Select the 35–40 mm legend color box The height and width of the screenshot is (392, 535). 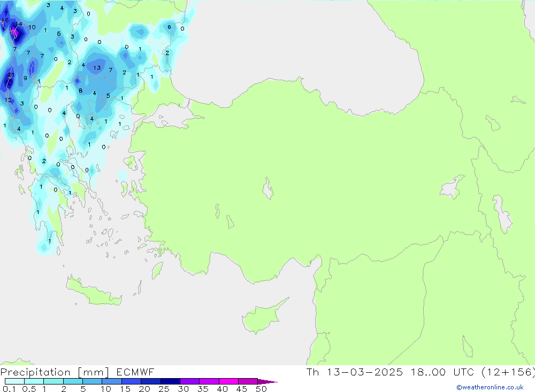coord(209,381)
